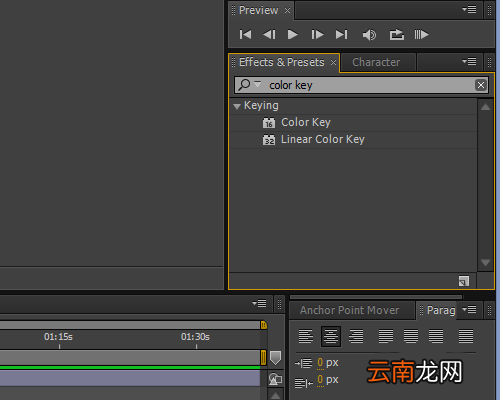The height and width of the screenshot is (400, 500).
Task: Click the 01:30s time ruler mark
Action: (x=195, y=337)
